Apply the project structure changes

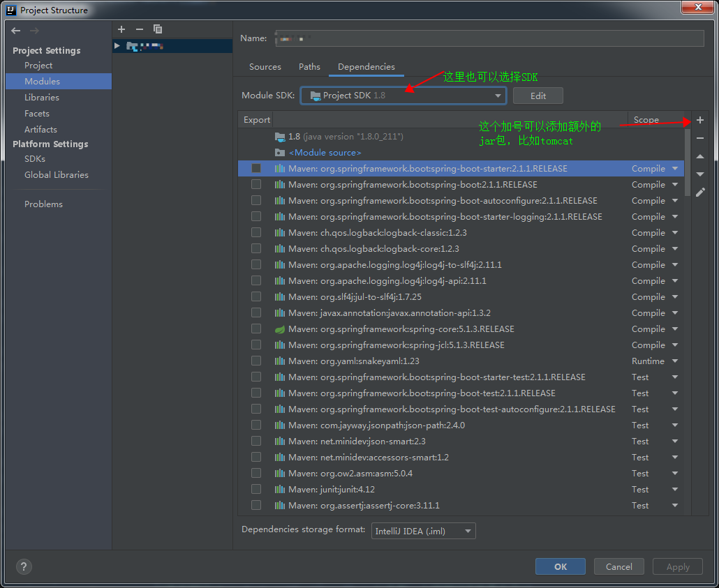[676, 566]
